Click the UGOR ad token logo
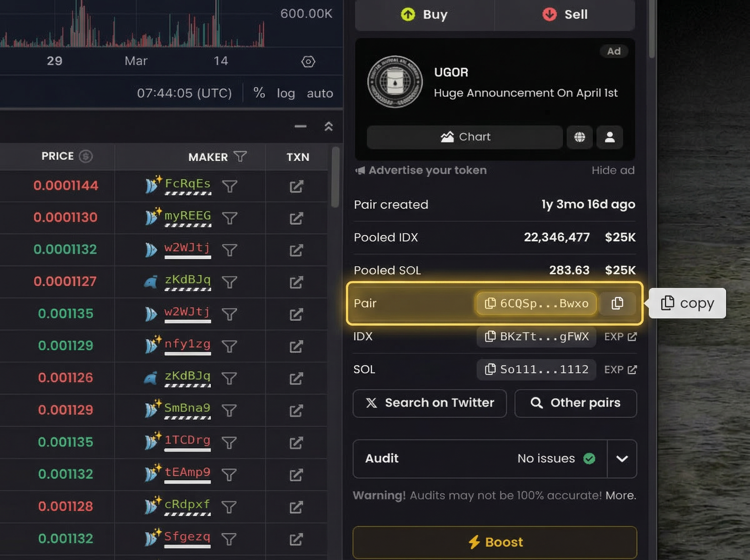Image resolution: width=750 pixels, height=560 pixels. (395, 82)
